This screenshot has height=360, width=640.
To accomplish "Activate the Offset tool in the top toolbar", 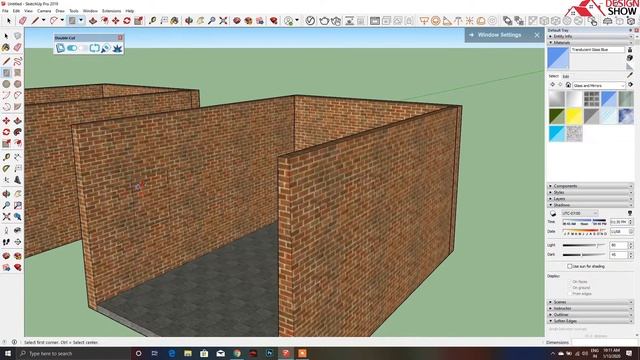I will coord(104,20).
